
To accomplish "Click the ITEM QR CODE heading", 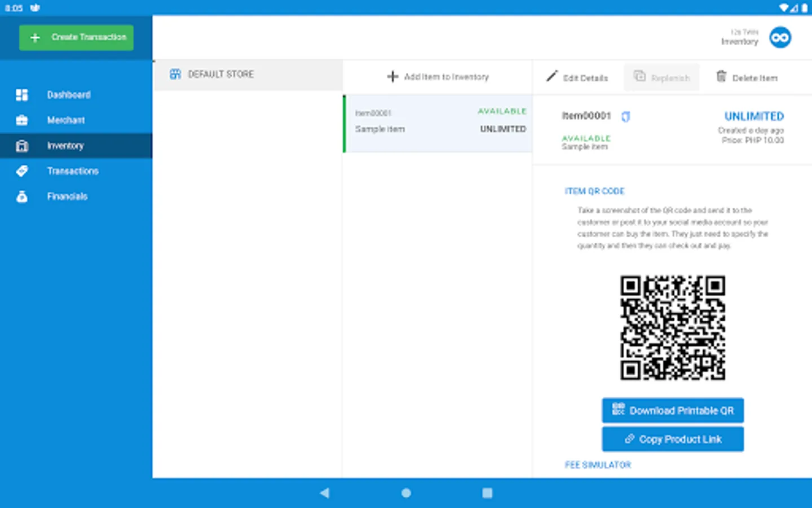I will click(594, 191).
